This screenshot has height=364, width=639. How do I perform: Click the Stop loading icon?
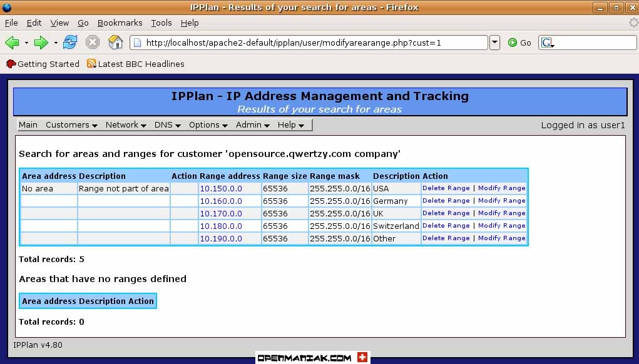(93, 42)
